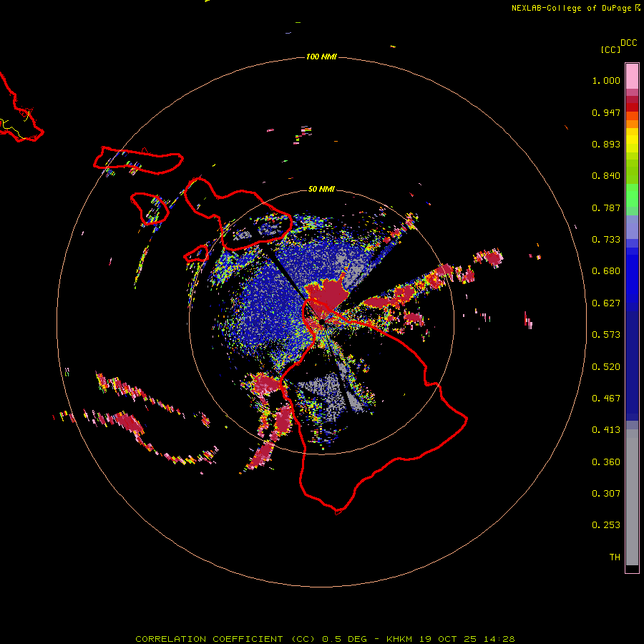This screenshot has height=644, width=644.
Task: Click the 0.520 legend value
Action: (x=606, y=367)
